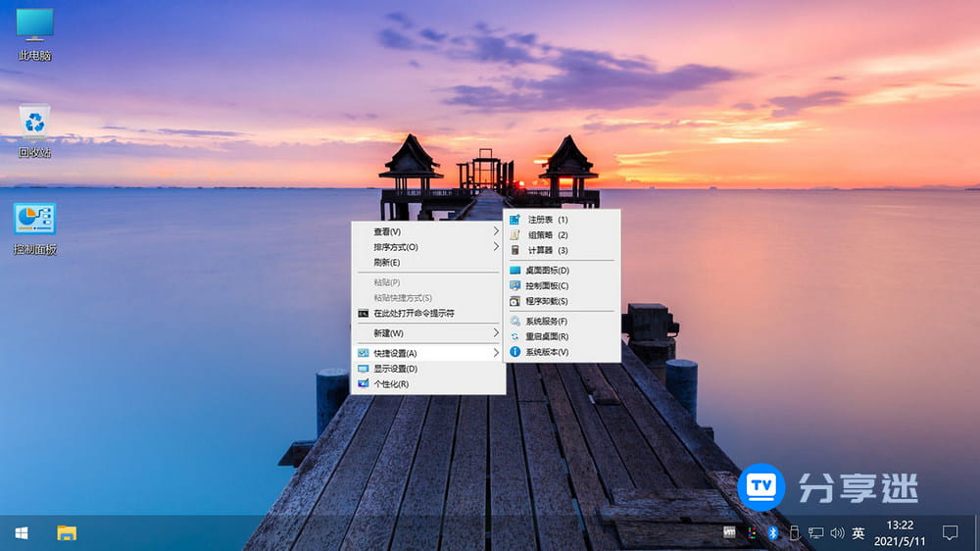Choose 刷新(E) in the context menu
The height and width of the screenshot is (551, 980).
click(x=387, y=263)
